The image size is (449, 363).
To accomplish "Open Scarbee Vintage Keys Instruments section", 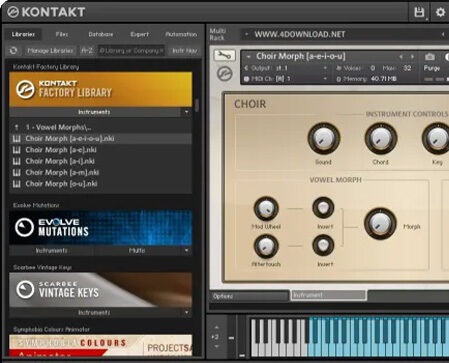I will pyautogui.click(x=94, y=312).
